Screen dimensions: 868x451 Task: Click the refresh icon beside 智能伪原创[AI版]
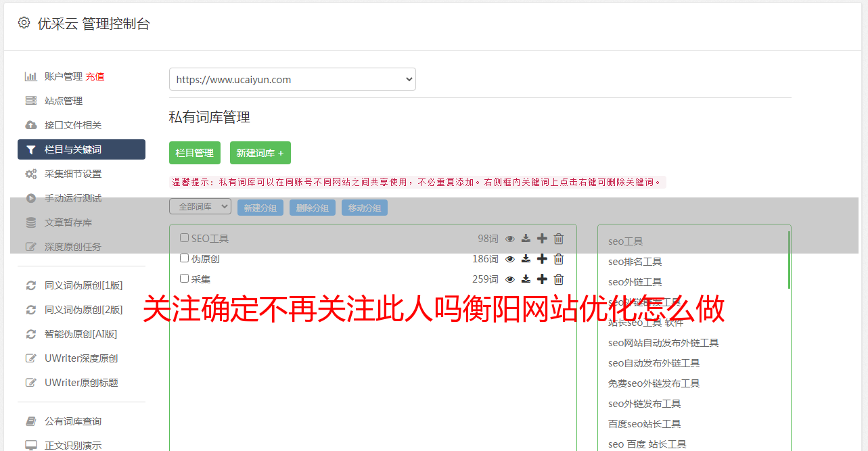[31, 334]
